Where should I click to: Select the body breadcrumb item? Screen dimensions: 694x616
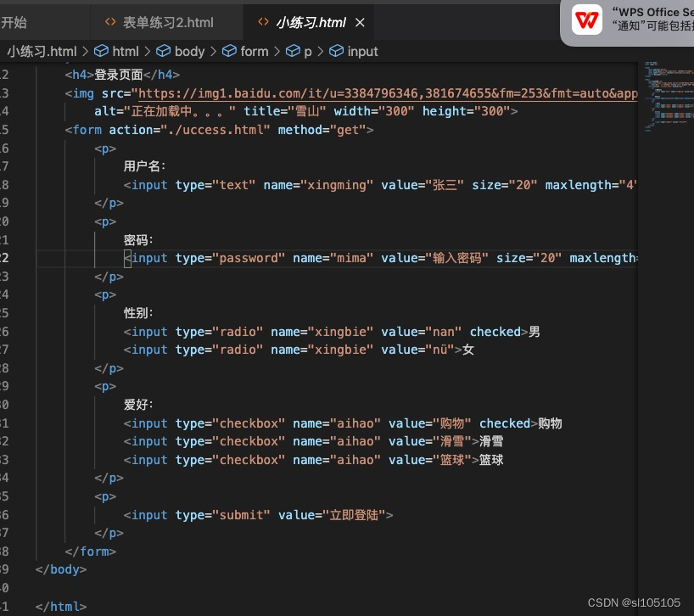[x=189, y=51]
